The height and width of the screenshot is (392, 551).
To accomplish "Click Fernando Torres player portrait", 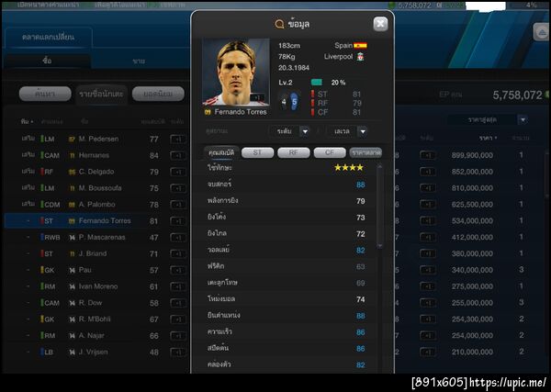I will (236, 72).
